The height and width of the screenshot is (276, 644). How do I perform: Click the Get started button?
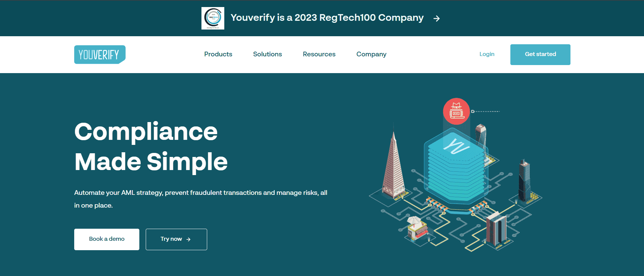pyautogui.click(x=540, y=55)
